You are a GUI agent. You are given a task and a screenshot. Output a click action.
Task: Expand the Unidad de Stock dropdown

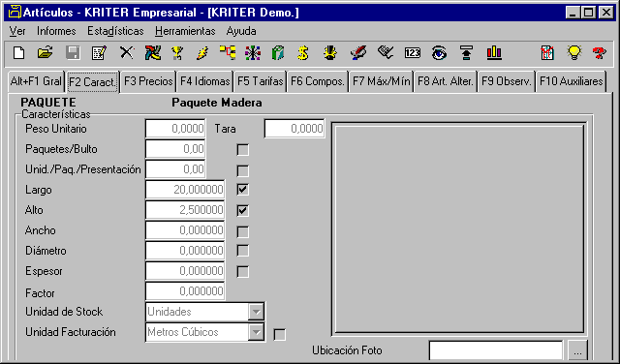[256, 312]
